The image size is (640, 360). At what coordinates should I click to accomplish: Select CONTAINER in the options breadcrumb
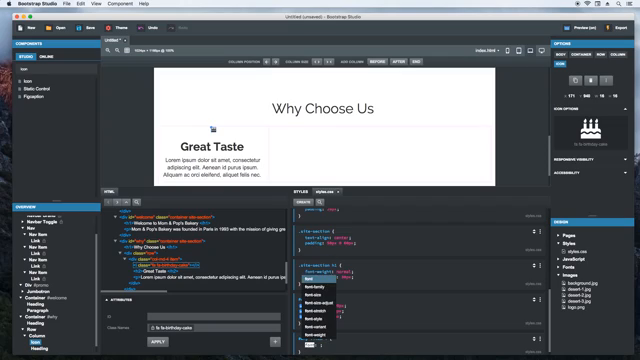[581, 54]
